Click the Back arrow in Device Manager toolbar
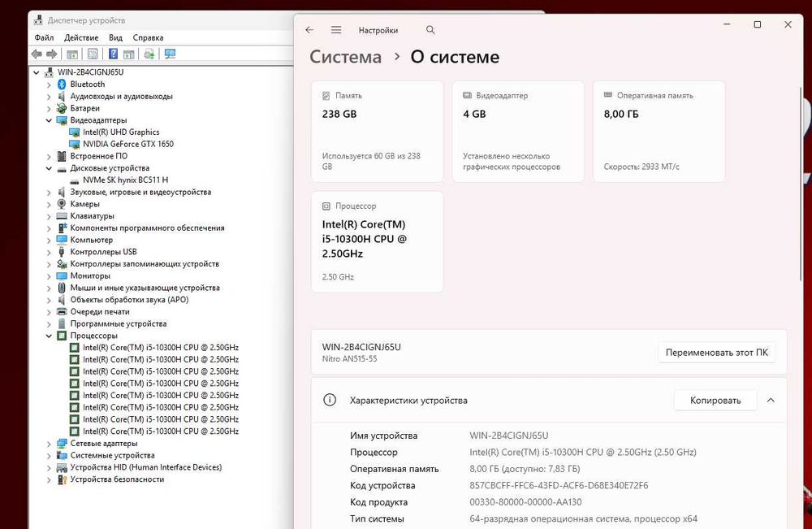 (x=37, y=54)
